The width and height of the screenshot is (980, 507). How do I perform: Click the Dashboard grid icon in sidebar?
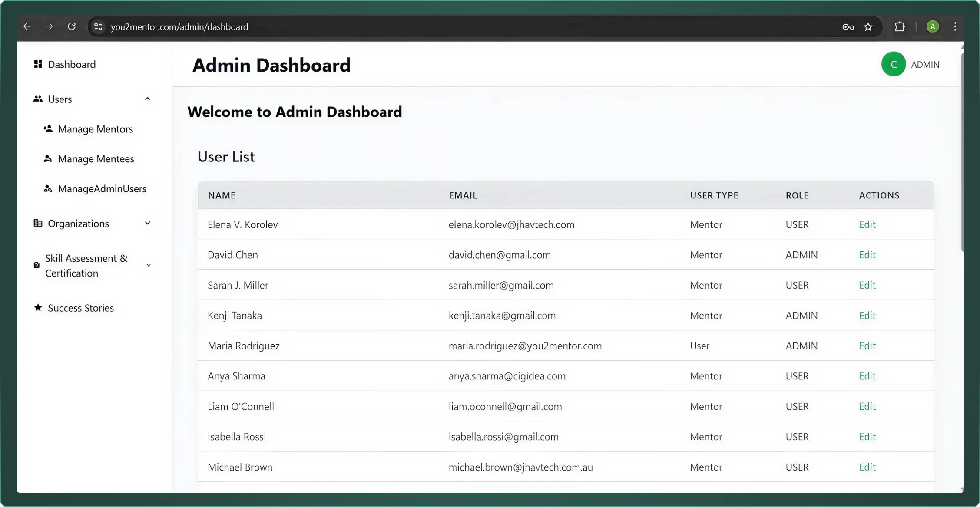(x=38, y=64)
